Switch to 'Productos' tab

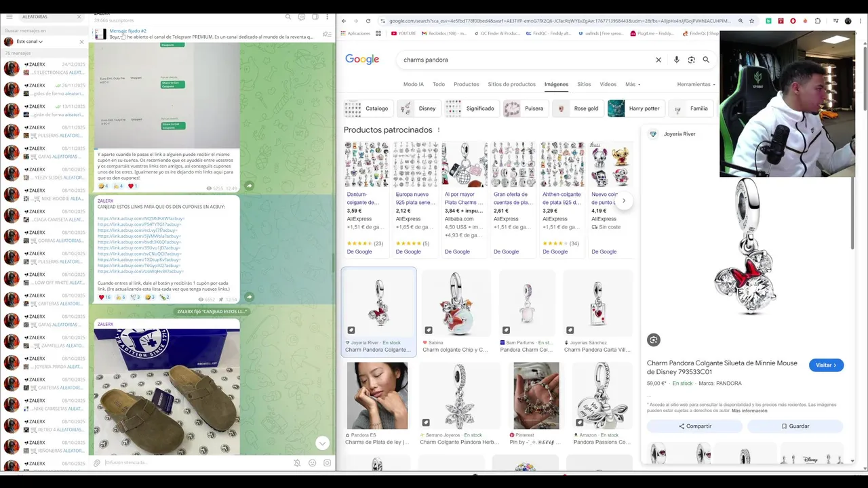467,84
